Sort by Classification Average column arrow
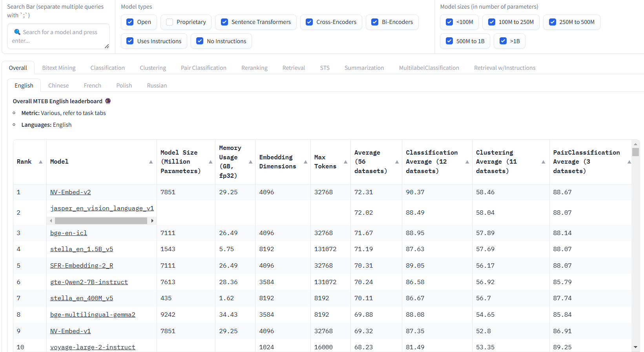The height and width of the screenshot is (352, 644). [467, 162]
